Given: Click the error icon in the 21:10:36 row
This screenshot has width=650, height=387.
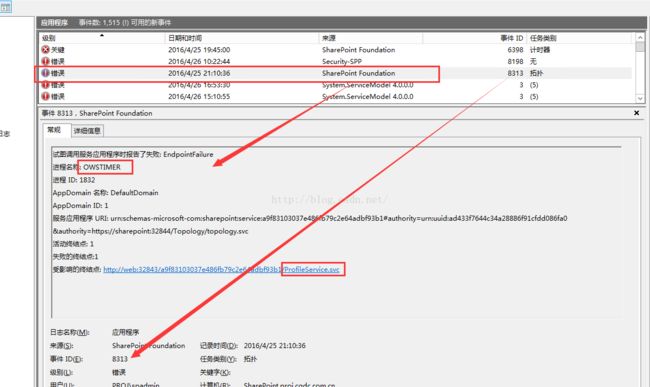Looking at the screenshot, I should [x=46, y=73].
